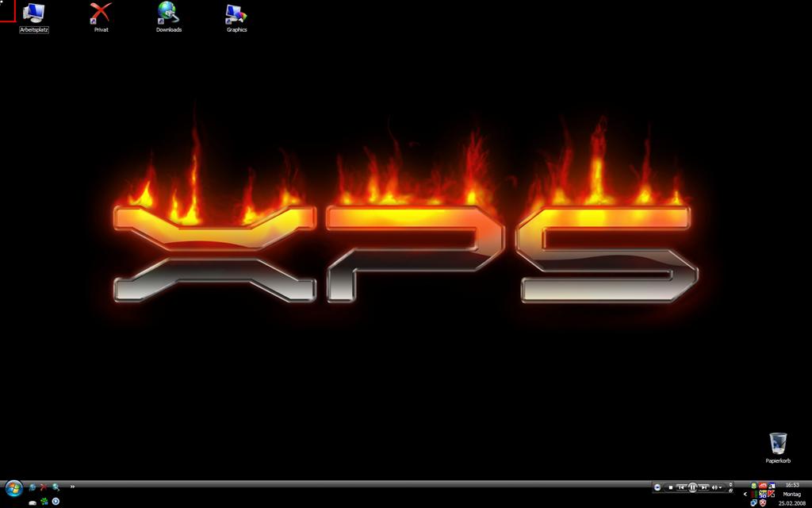This screenshot has height=508, width=812.
Task: Pause playback in the media player toolbar
Action: pyautogui.click(x=692, y=487)
